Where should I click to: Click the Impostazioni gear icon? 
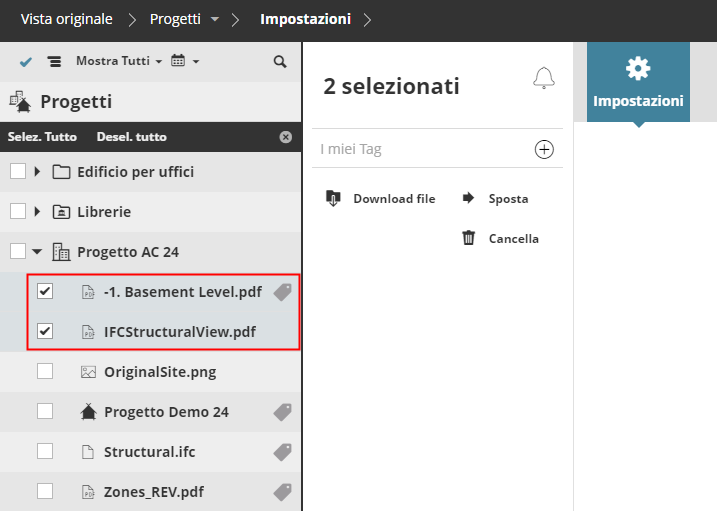click(x=637, y=69)
